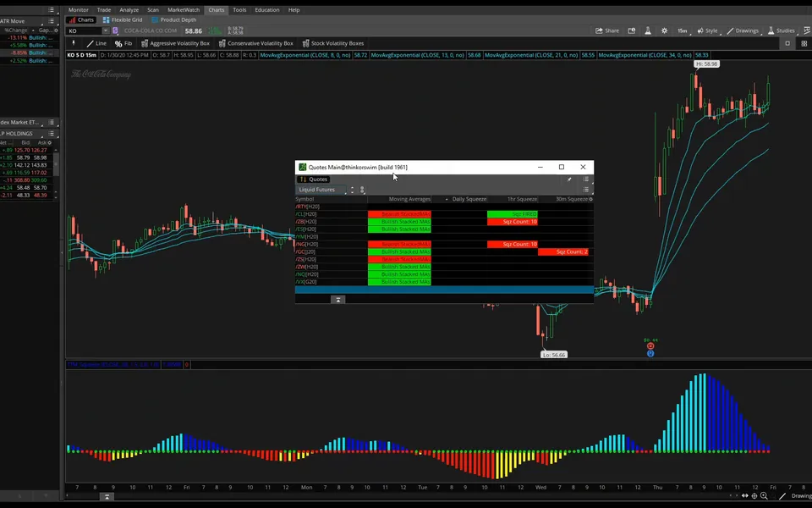This screenshot has width=812, height=508.
Task: Open the Studies menu
Action: point(782,30)
